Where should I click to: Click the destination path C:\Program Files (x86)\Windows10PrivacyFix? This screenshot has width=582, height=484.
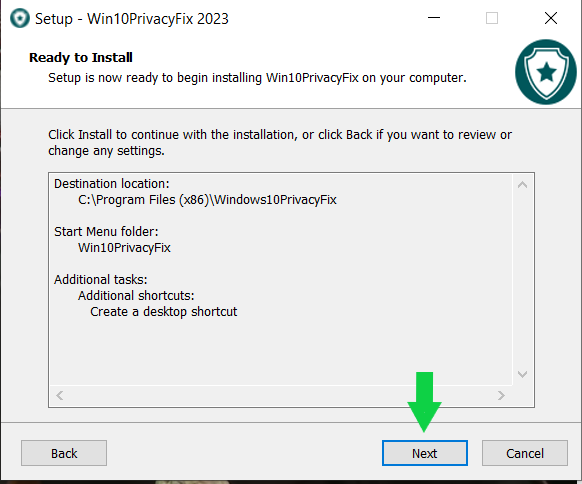[x=207, y=200]
